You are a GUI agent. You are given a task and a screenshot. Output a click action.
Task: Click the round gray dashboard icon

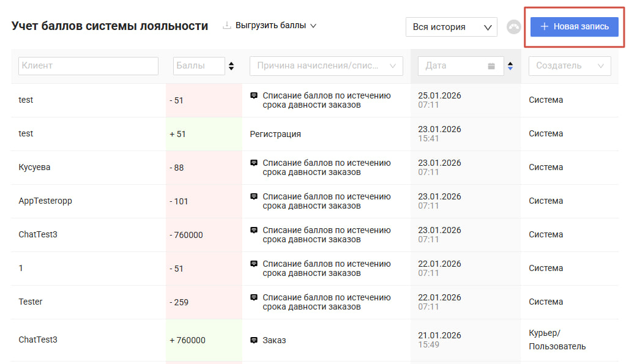point(513,27)
